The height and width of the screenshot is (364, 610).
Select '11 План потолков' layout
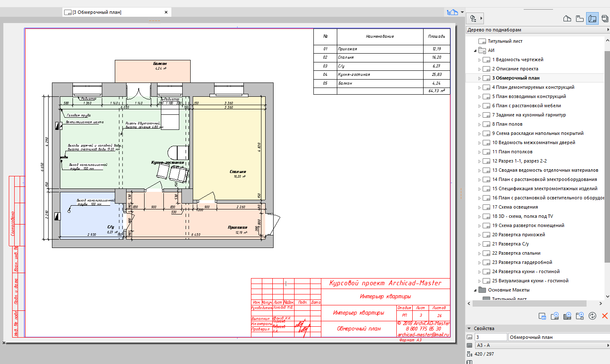point(512,152)
